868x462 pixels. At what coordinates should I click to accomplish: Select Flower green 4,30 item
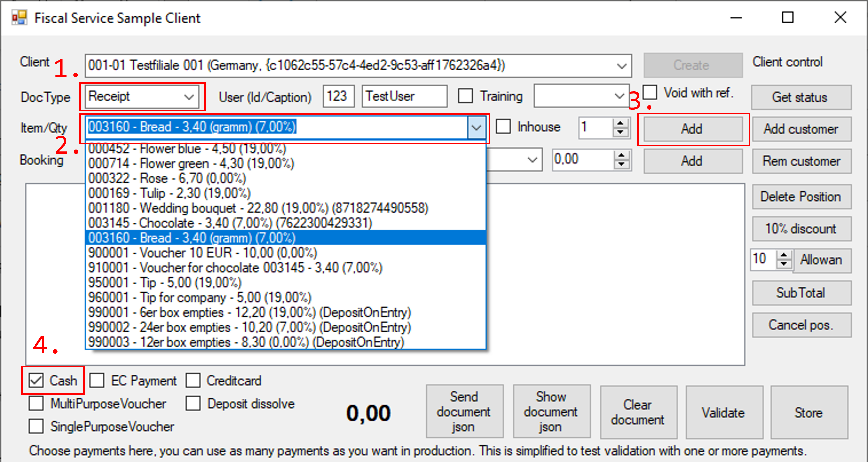click(x=286, y=164)
